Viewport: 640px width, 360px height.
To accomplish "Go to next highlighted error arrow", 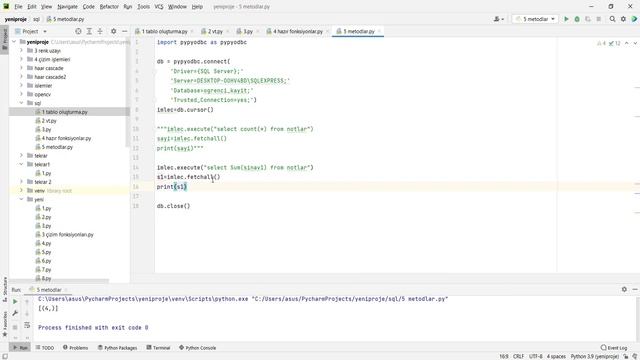I will (635, 43).
